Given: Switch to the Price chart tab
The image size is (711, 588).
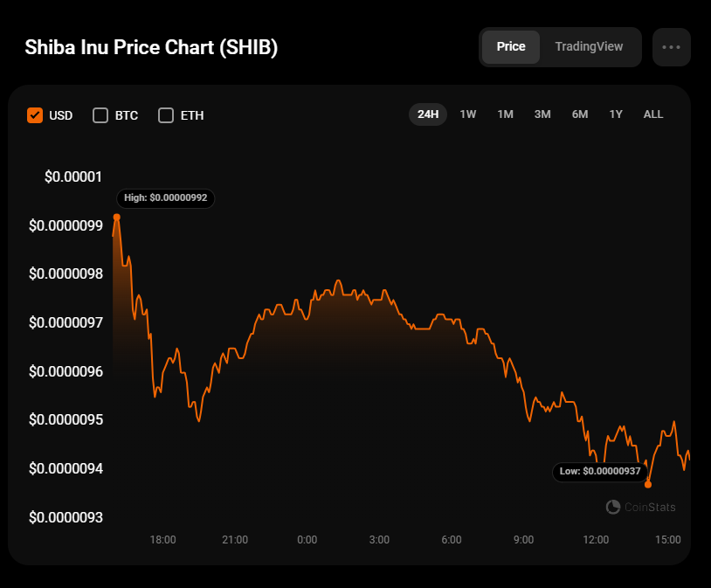Looking at the screenshot, I should 511,46.
